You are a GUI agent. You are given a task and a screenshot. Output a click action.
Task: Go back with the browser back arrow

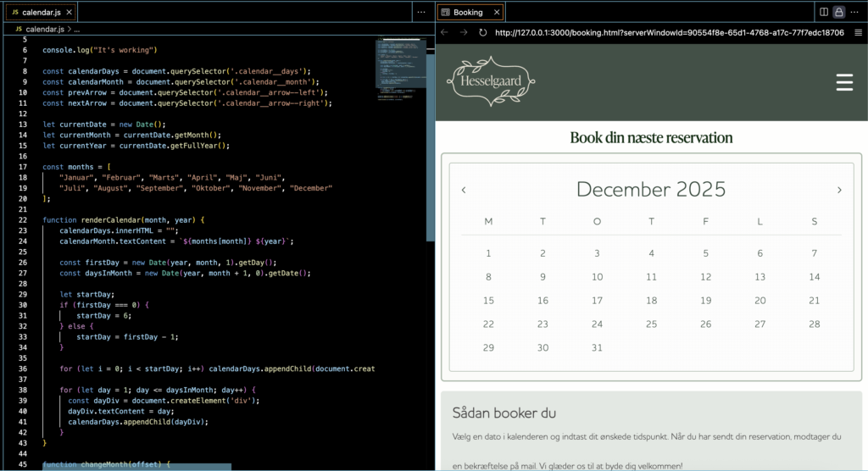coord(444,33)
